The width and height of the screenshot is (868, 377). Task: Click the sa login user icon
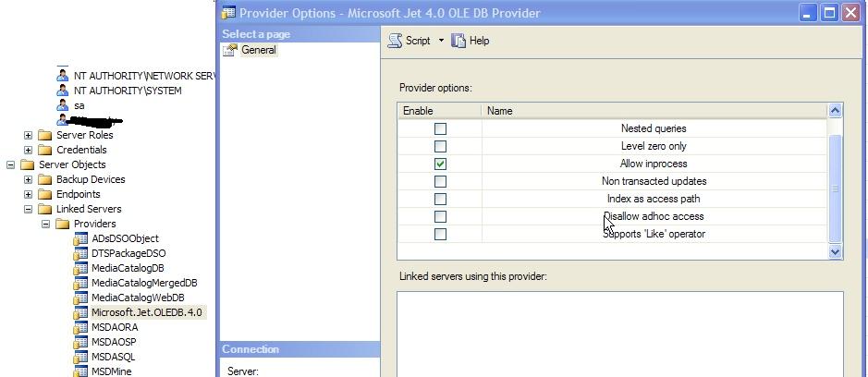63,105
